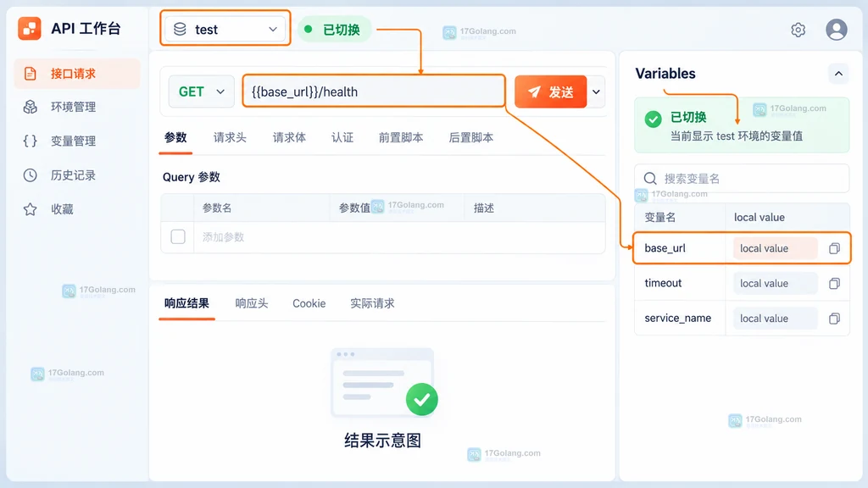Open the test environment dropdown
The image size is (868, 488).
(225, 30)
